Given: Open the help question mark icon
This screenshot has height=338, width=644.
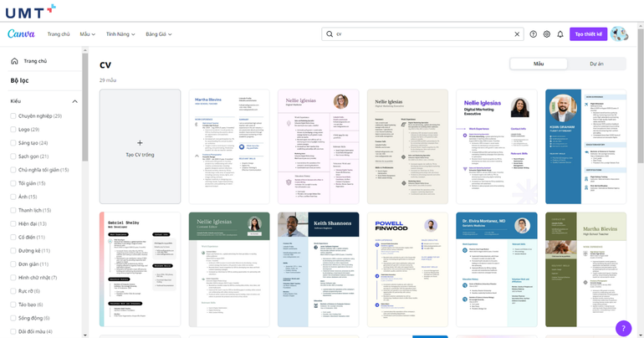Looking at the screenshot, I should [534, 34].
